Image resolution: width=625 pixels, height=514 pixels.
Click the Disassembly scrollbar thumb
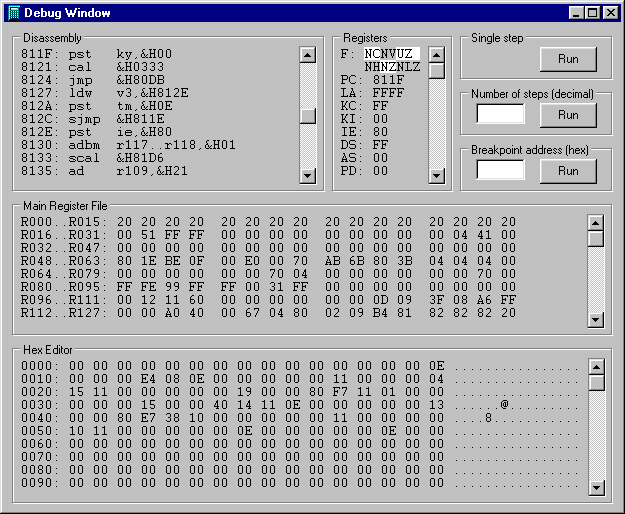tap(307, 116)
